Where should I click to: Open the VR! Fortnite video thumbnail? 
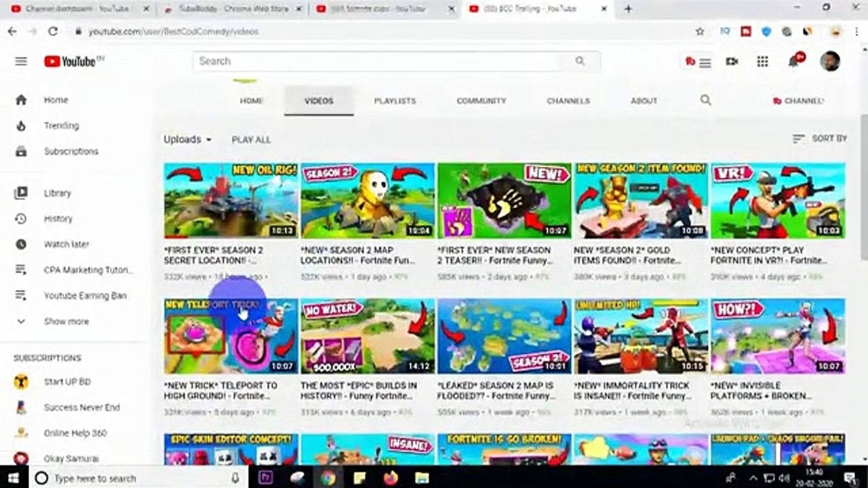tap(778, 201)
